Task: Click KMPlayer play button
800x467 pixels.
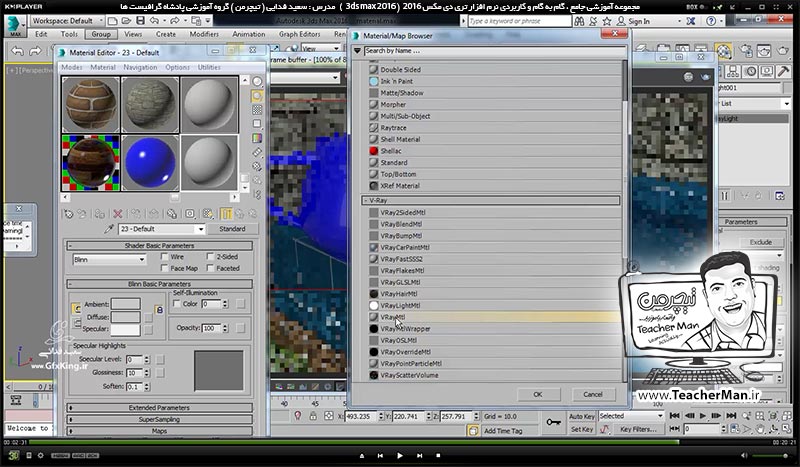Action: tap(399, 455)
